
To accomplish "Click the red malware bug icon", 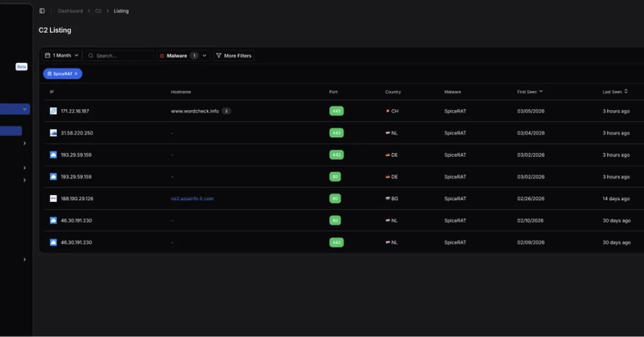I will (x=162, y=55).
